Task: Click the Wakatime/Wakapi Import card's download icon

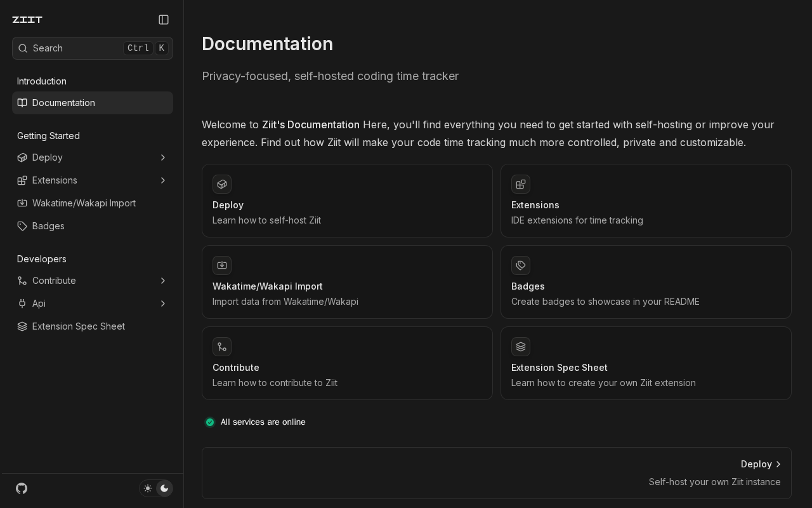Action: click(222, 265)
